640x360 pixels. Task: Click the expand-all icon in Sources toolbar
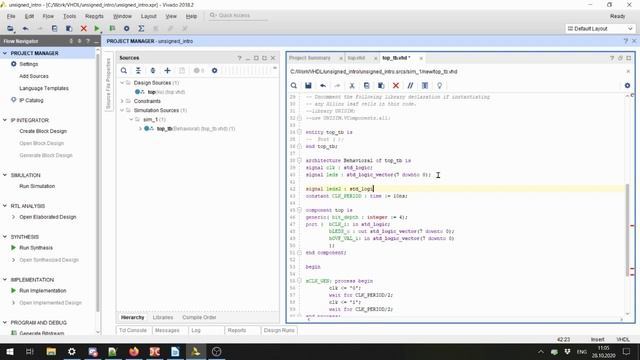pyautogui.click(x=153, y=71)
